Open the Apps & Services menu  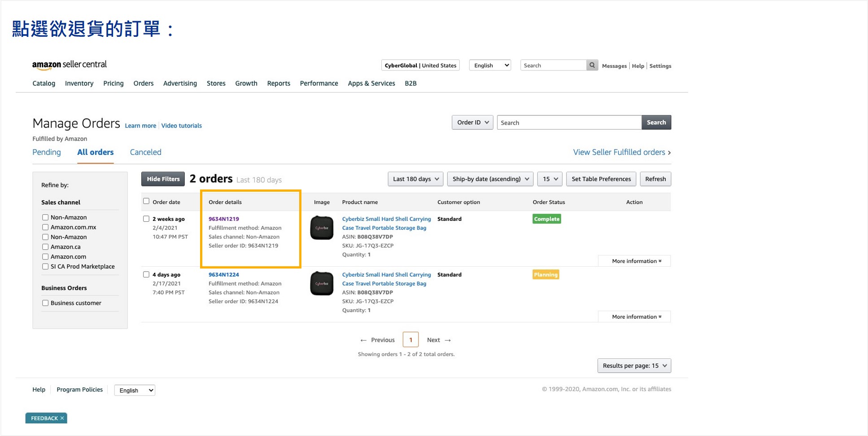(x=371, y=84)
